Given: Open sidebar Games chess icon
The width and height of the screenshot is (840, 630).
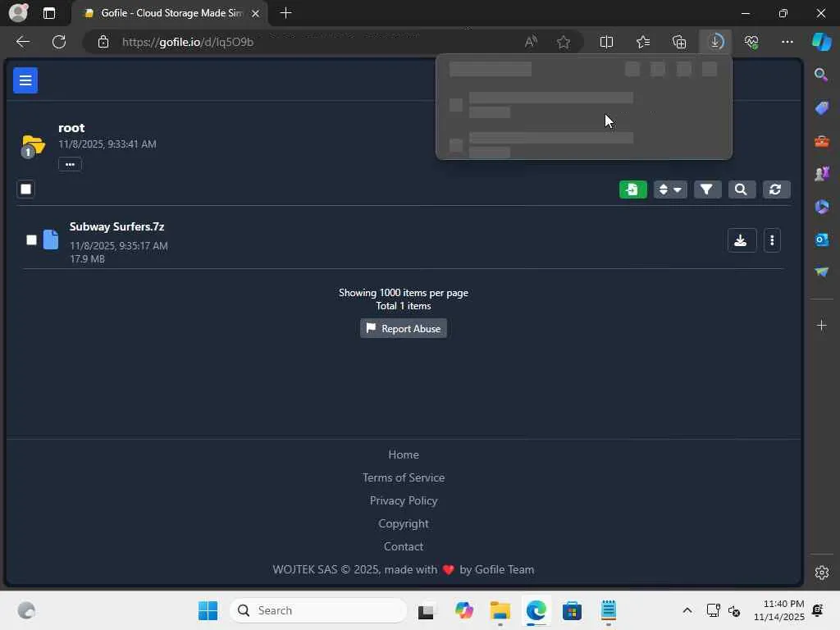Looking at the screenshot, I should coord(821,174).
